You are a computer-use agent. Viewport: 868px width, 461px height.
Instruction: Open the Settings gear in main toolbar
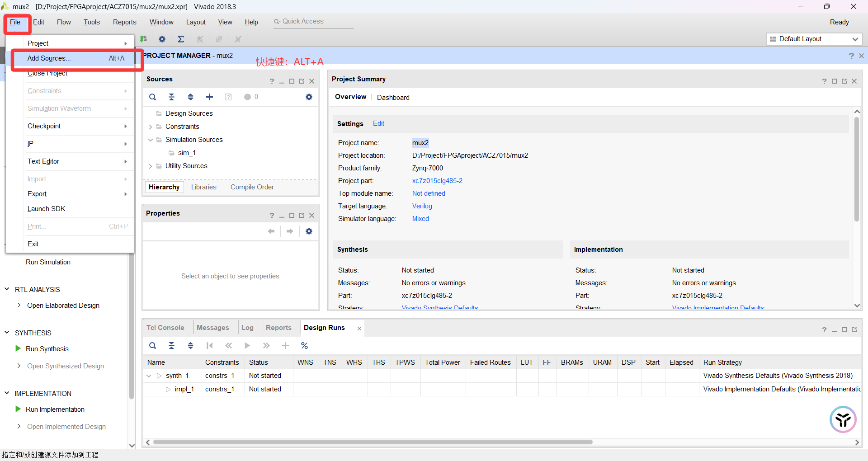(162, 39)
